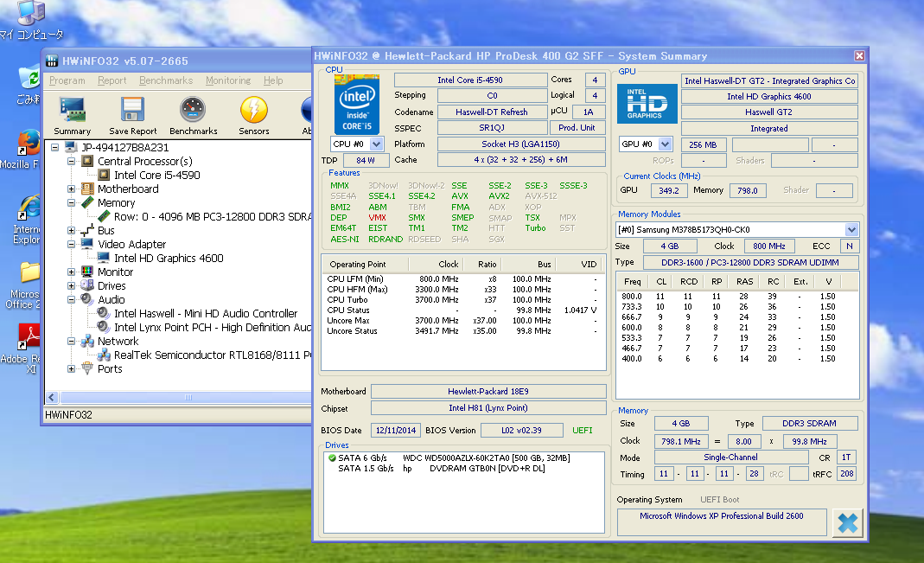Viewport: 924px width, 563px height.
Task: Expand the Ports tree node
Action: [x=71, y=368]
